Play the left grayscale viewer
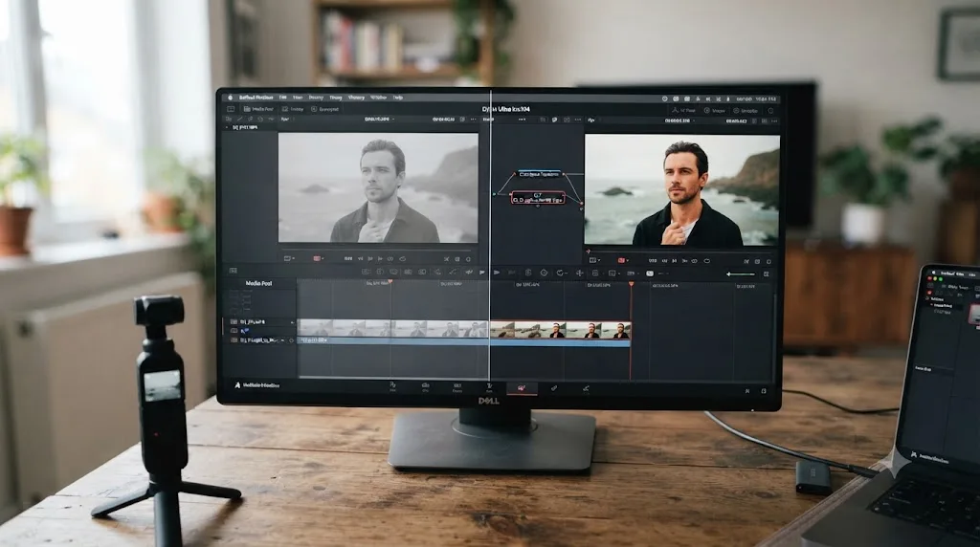This screenshot has height=547, width=980. (x=370, y=258)
